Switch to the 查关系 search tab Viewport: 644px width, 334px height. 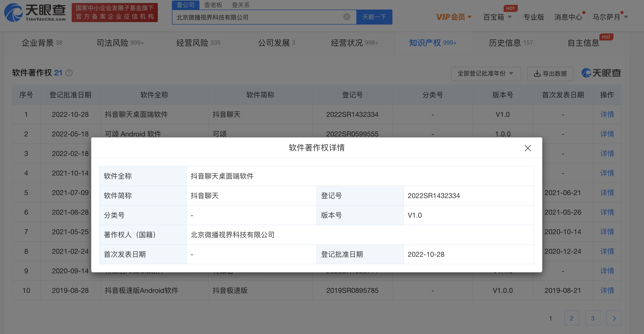pos(241,5)
